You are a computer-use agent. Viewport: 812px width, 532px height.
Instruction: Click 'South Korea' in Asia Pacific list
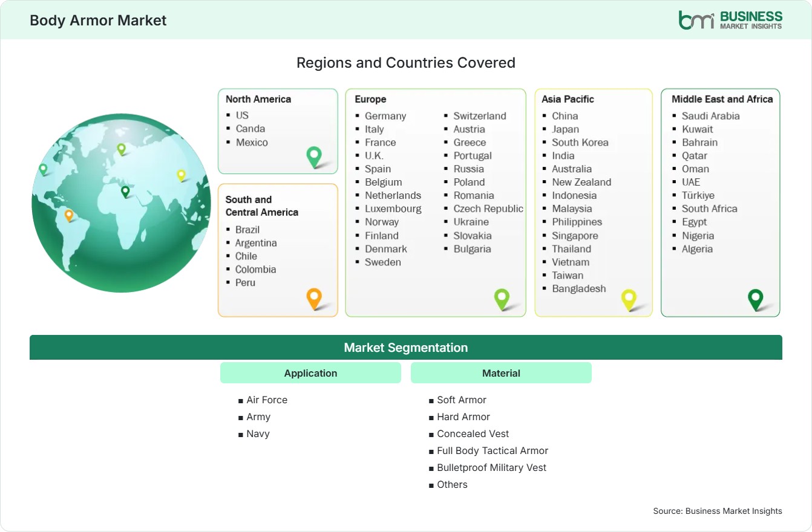point(580,142)
